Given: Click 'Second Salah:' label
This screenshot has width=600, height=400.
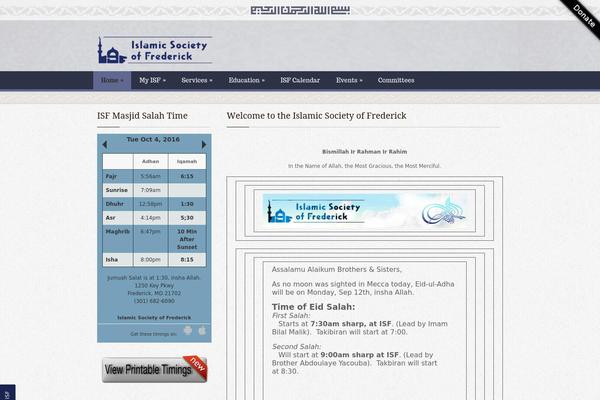Looking at the screenshot, I should [x=296, y=347].
